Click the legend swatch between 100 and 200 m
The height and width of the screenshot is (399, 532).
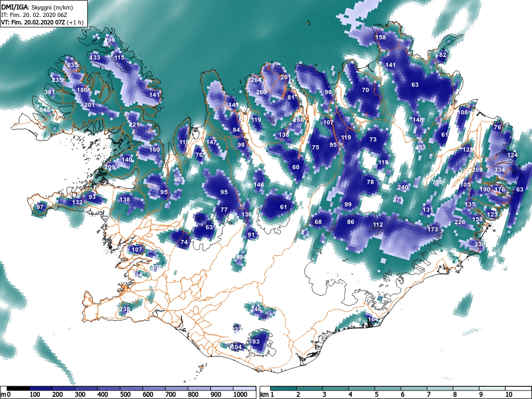point(41,388)
